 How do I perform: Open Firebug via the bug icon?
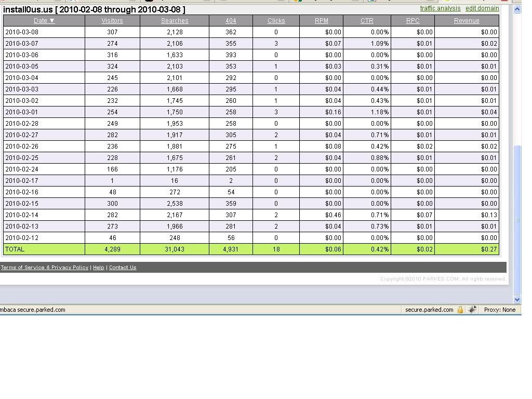tap(472, 310)
